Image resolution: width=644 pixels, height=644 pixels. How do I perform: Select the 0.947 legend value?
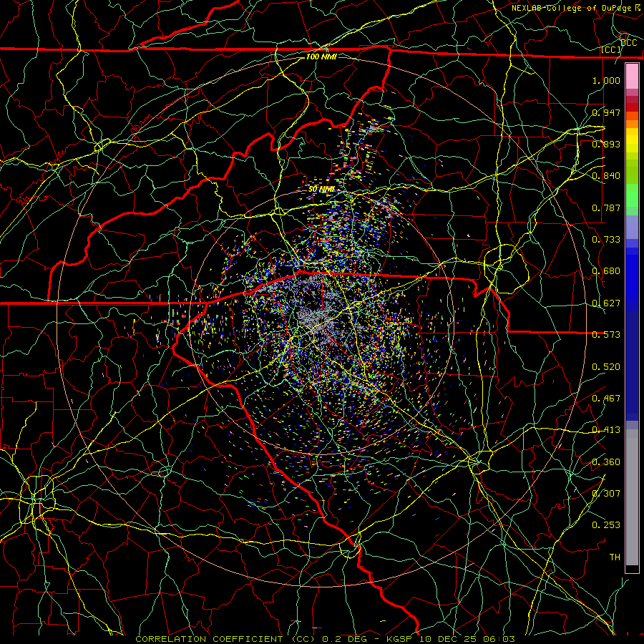click(x=606, y=112)
